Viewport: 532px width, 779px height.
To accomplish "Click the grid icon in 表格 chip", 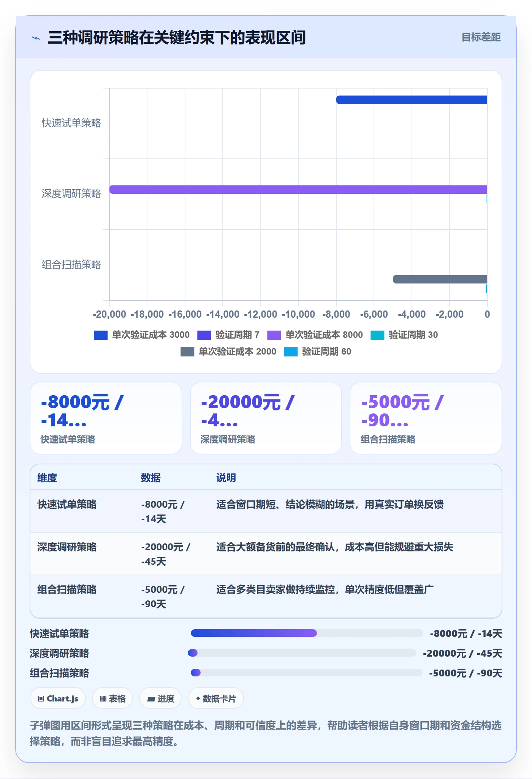I will coord(103,699).
